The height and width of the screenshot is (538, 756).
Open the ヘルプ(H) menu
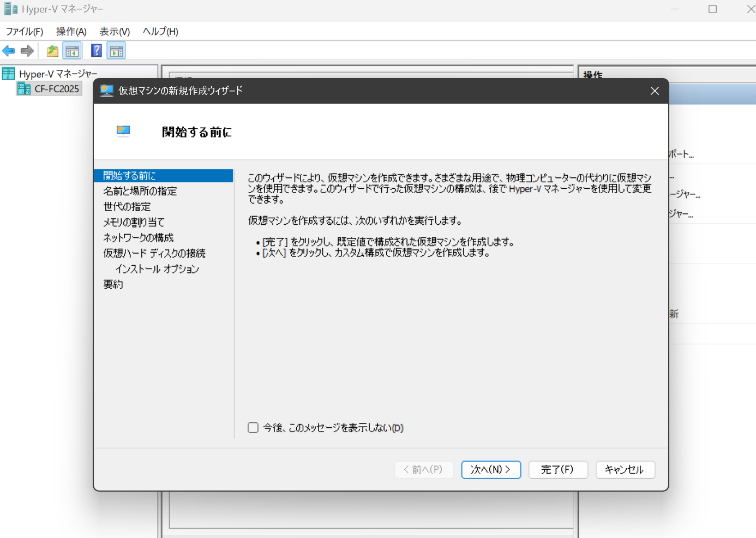(160, 32)
